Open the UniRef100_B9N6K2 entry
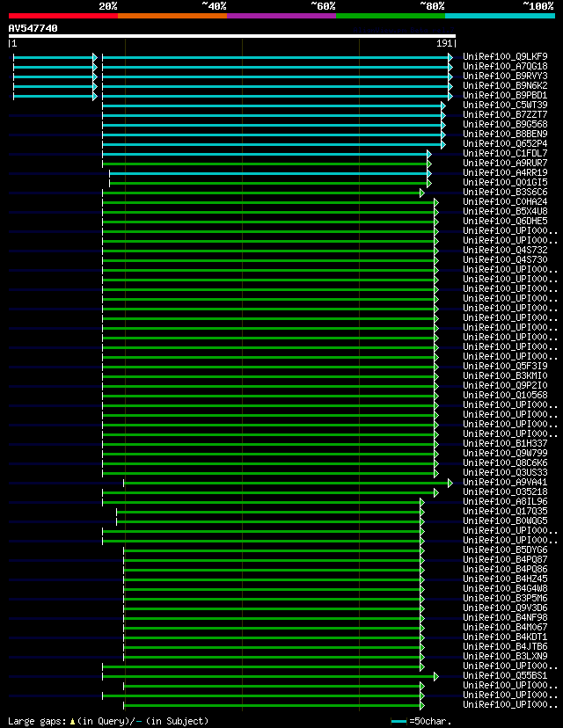The image size is (563, 728). (505, 85)
